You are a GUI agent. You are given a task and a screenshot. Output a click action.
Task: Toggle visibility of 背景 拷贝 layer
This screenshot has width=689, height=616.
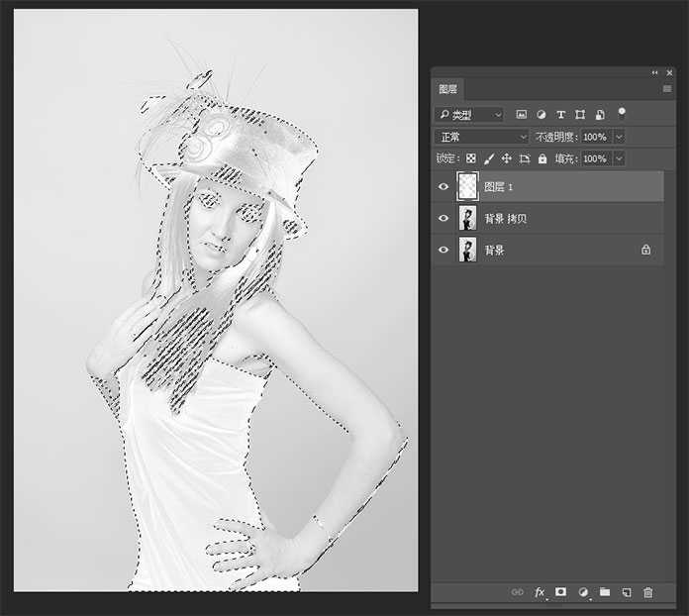pos(443,218)
